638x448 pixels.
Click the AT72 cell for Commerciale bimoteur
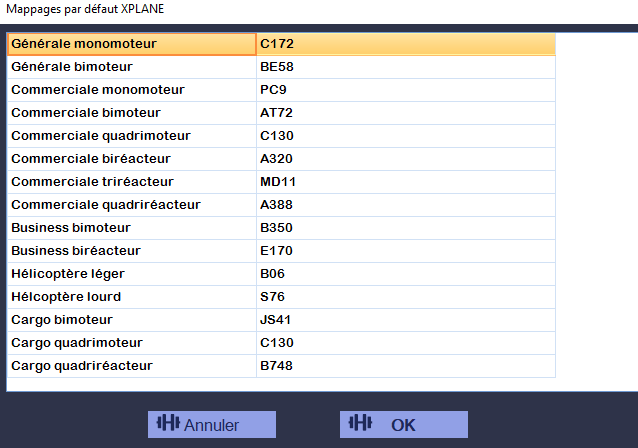pos(406,113)
